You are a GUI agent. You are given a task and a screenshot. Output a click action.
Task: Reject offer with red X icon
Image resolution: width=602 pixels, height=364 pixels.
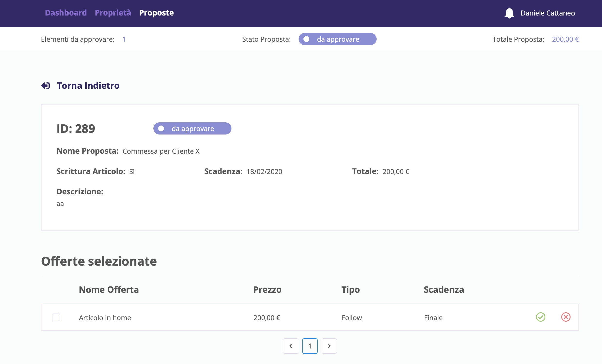pyautogui.click(x=566, y=317)
